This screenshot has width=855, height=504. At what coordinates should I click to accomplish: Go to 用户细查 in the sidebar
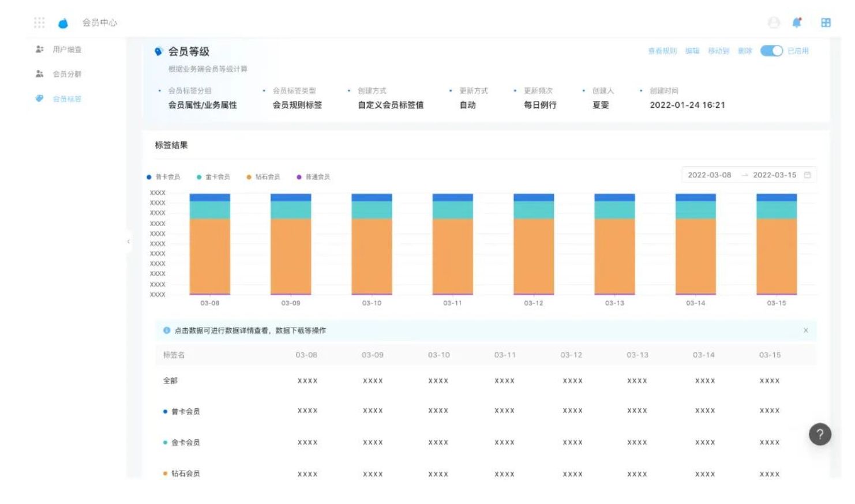[66, 50]
